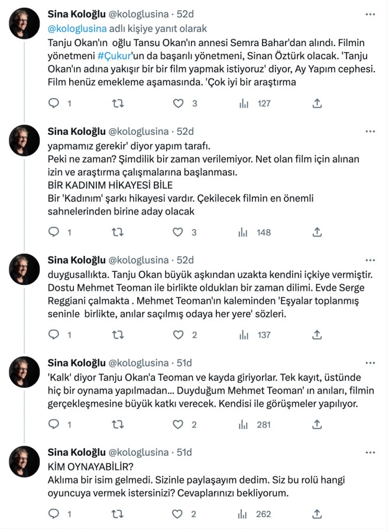392x532 pixels.
Task: Reply to the tweet about director Sinan Öztürk
Action: point(53,103)
